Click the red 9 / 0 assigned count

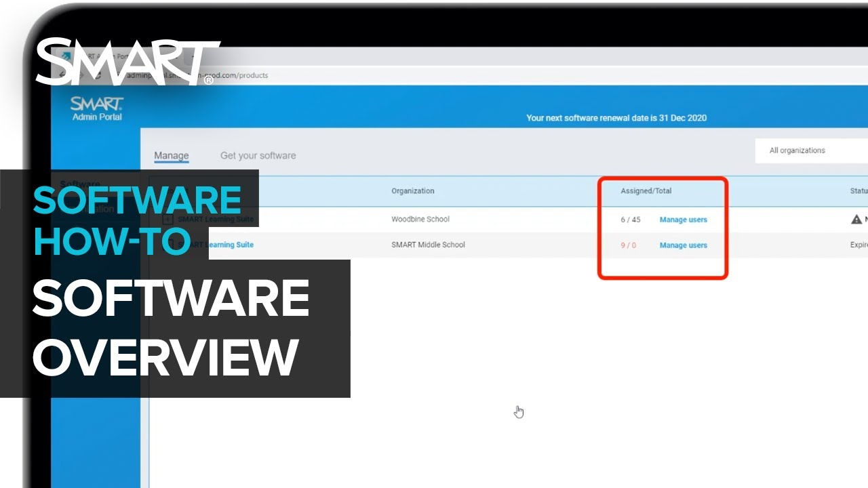[x=628, y=245]
